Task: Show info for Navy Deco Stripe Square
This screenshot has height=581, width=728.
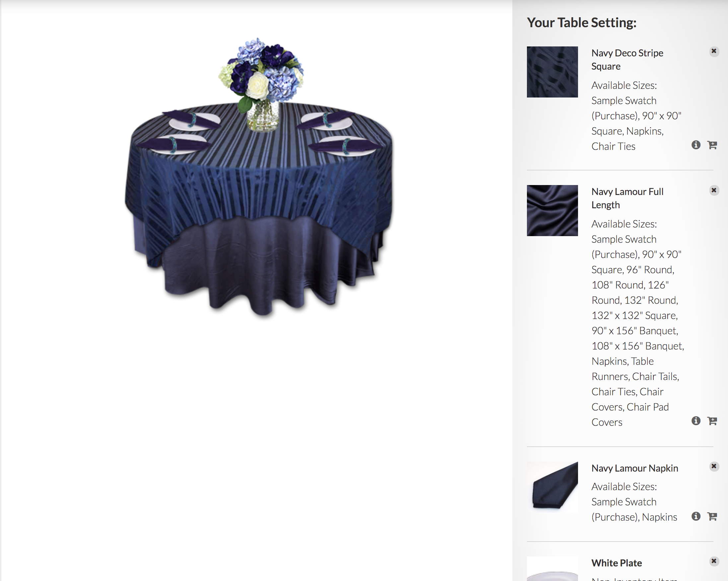Action: [696, 145]
